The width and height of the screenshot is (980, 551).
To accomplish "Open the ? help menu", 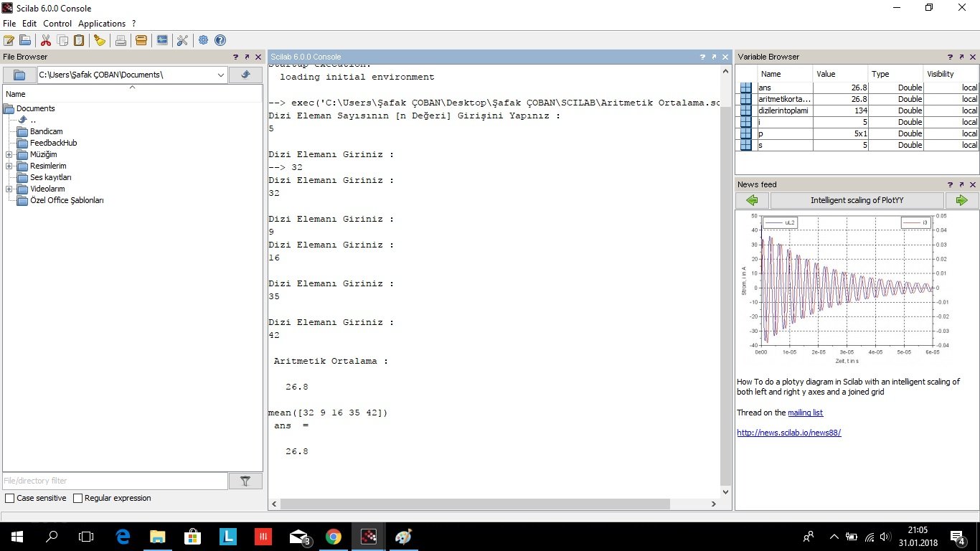I will pyautogui.click(x=133, y=24).
